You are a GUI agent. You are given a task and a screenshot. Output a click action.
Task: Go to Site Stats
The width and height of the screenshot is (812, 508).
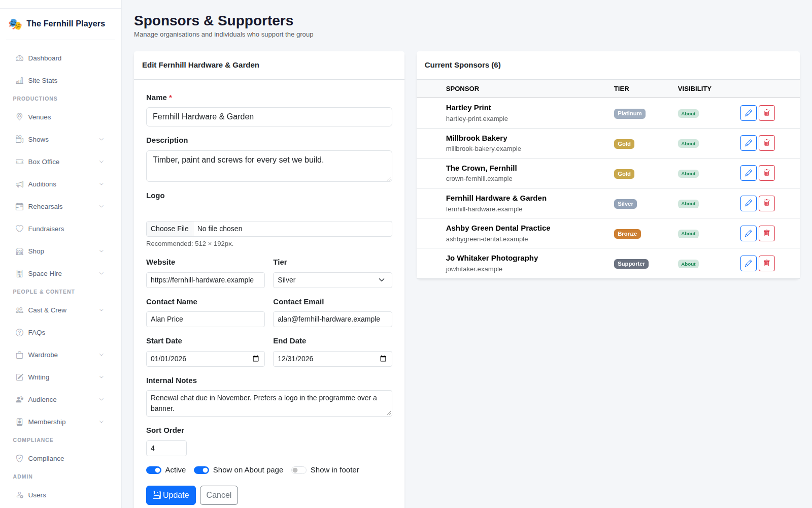click(60, 80)
